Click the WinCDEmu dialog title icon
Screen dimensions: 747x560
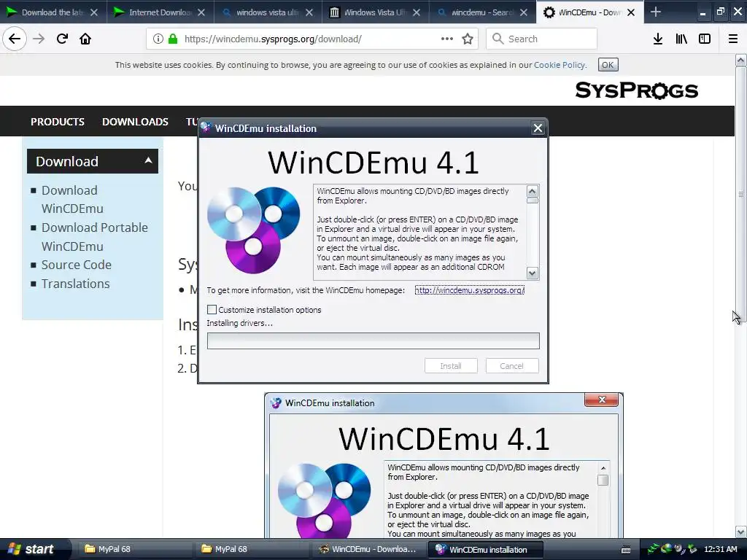[206, 128]
